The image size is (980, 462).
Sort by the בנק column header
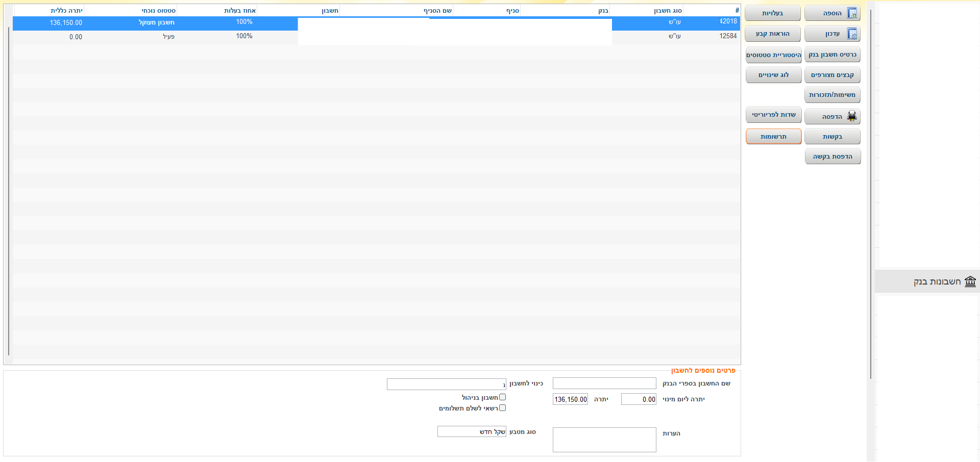click(x=565, y=11)
